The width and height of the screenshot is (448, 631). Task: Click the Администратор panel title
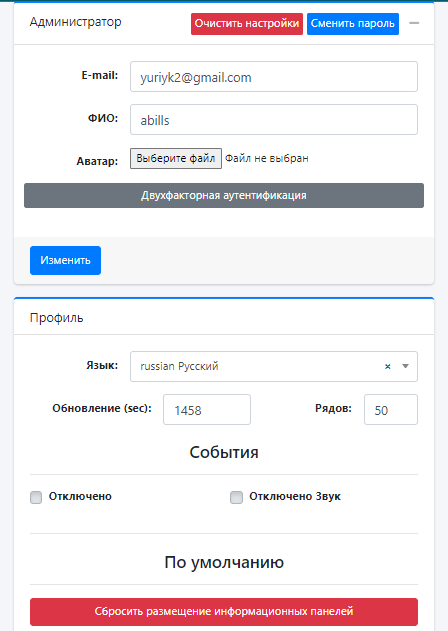[75, 22]
